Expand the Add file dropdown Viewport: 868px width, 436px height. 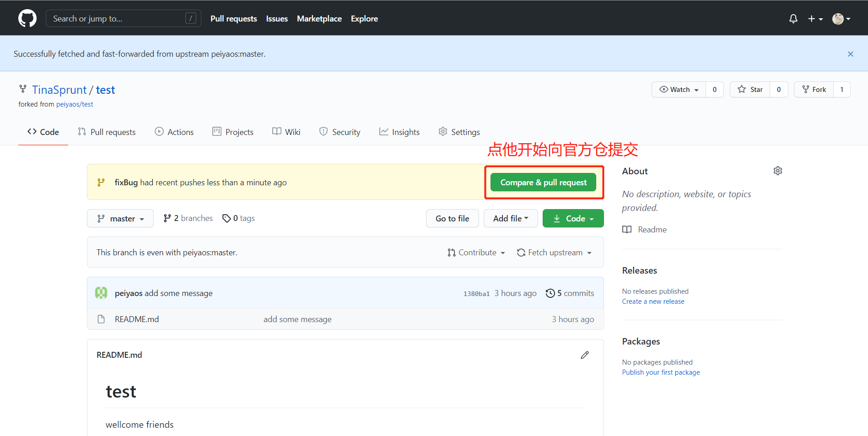pos(511,218)
